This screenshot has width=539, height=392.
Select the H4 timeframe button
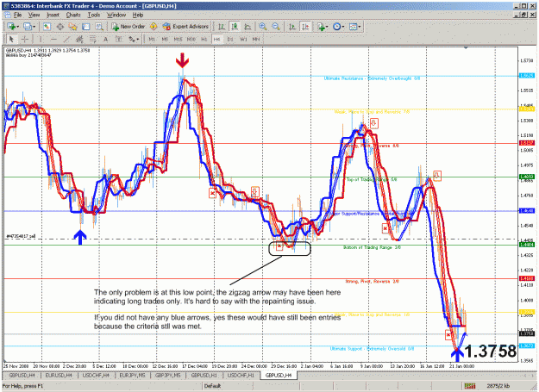click(217, 39)
